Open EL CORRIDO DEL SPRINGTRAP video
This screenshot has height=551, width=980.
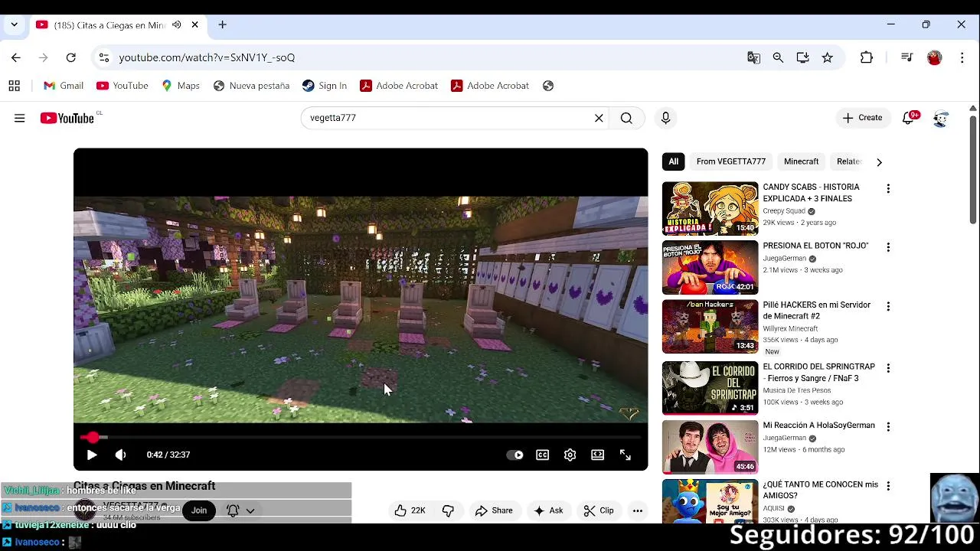point(710,388)
